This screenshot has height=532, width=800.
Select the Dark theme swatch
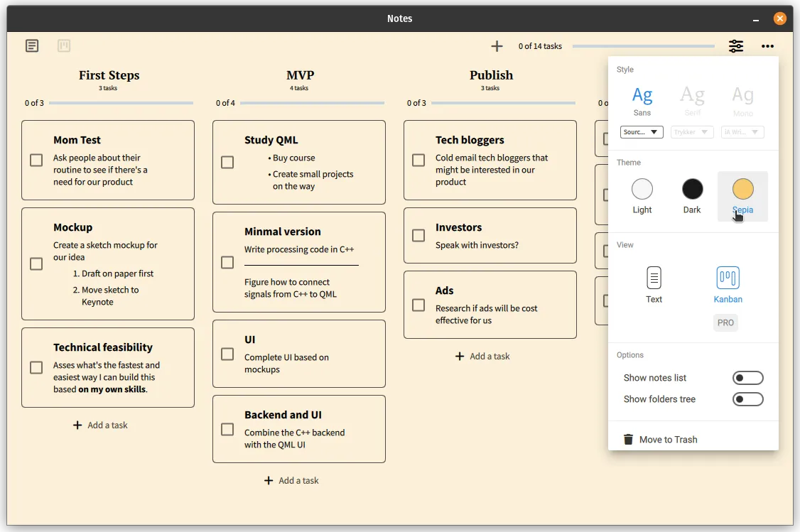(x=692, y=190)
